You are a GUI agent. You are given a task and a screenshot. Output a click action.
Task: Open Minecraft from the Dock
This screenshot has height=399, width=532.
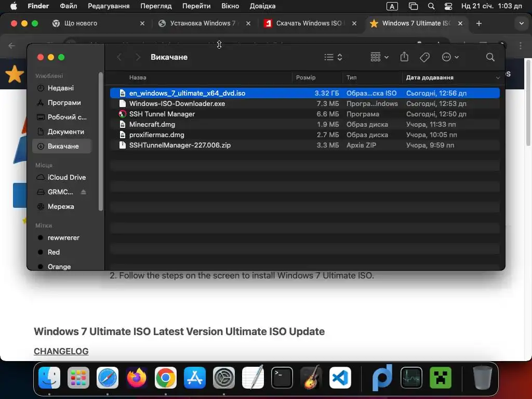[441, 378]
